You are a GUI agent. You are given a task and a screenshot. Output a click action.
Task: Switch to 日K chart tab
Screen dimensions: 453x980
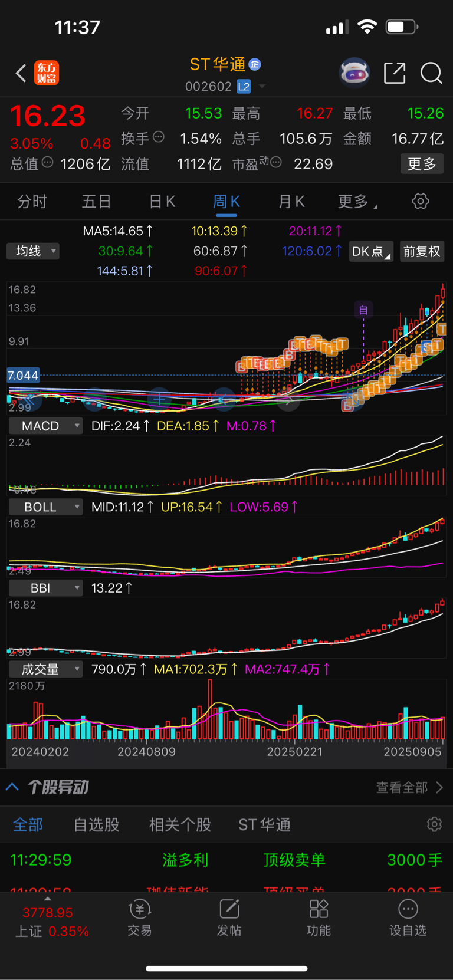pyautogui.click(x=162, y=202)
